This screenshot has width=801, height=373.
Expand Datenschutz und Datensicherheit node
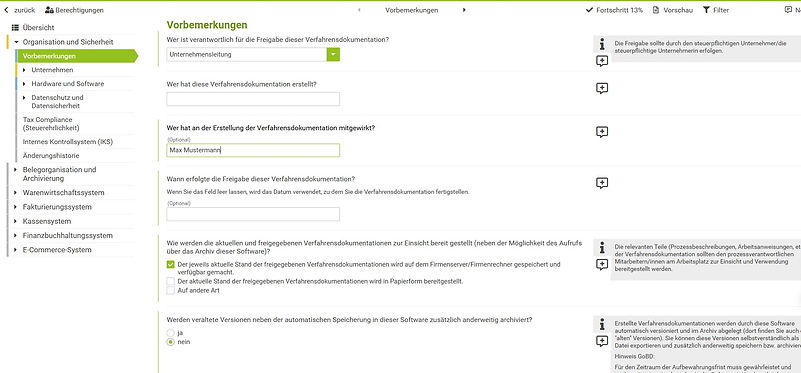pyautogui.click(x=24, y=98)
